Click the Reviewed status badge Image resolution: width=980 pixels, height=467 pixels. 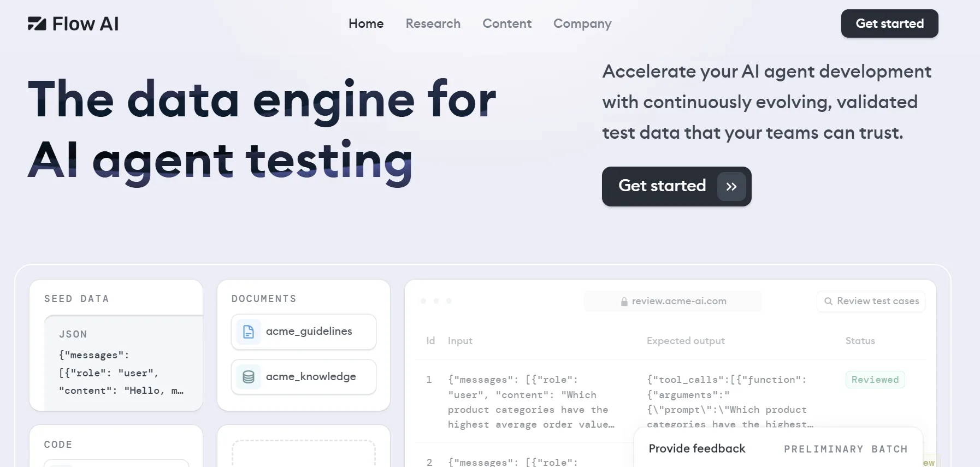coord(875,379)
